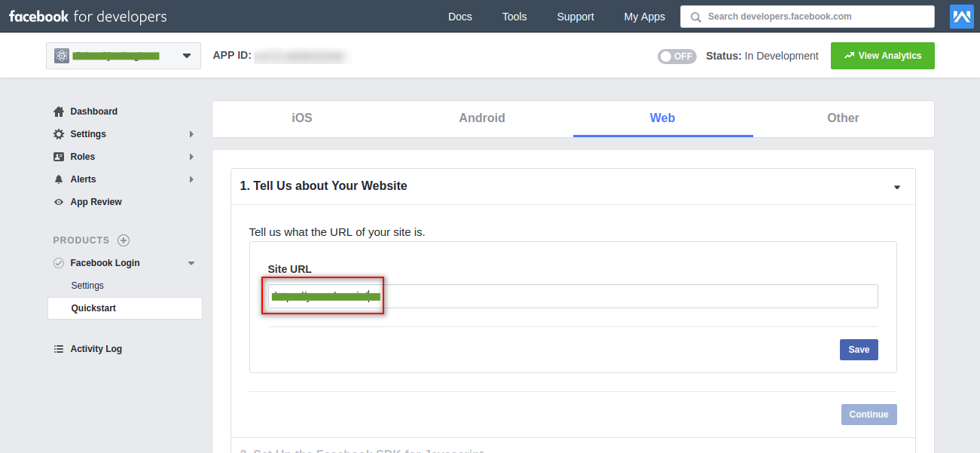
Task: Select the Web platform tab
Action: pyautogui.click(x=663, y=118)
